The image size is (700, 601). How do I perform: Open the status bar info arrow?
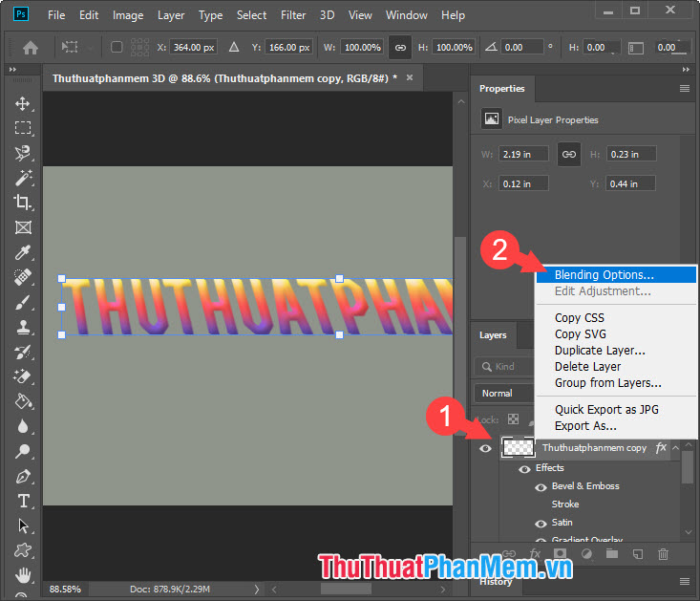click(257, 590)
